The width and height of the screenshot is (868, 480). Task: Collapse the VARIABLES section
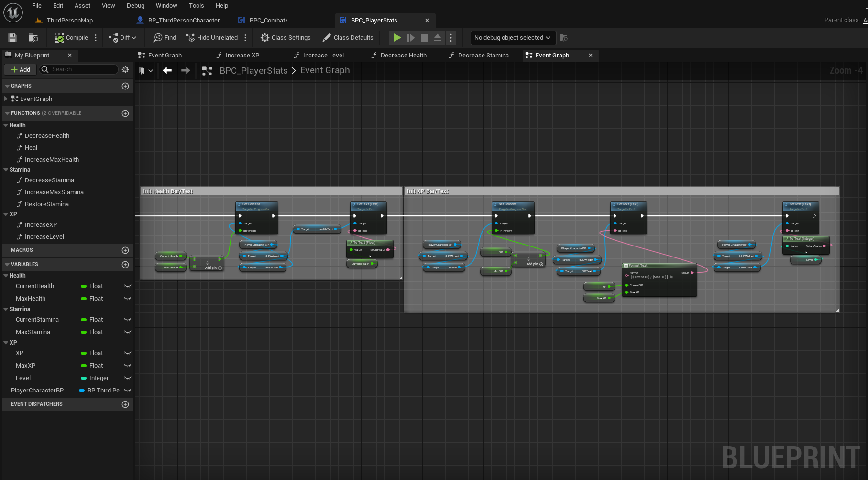coord(7,265)
